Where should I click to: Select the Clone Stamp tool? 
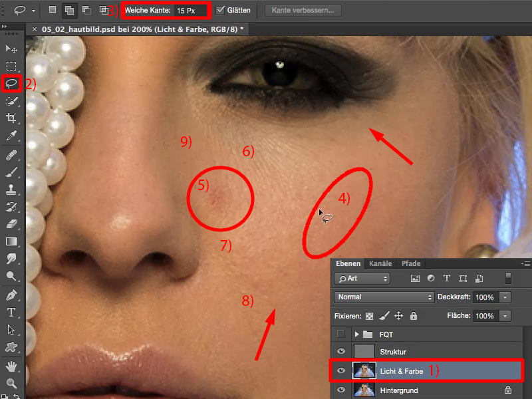coord(11,190)
